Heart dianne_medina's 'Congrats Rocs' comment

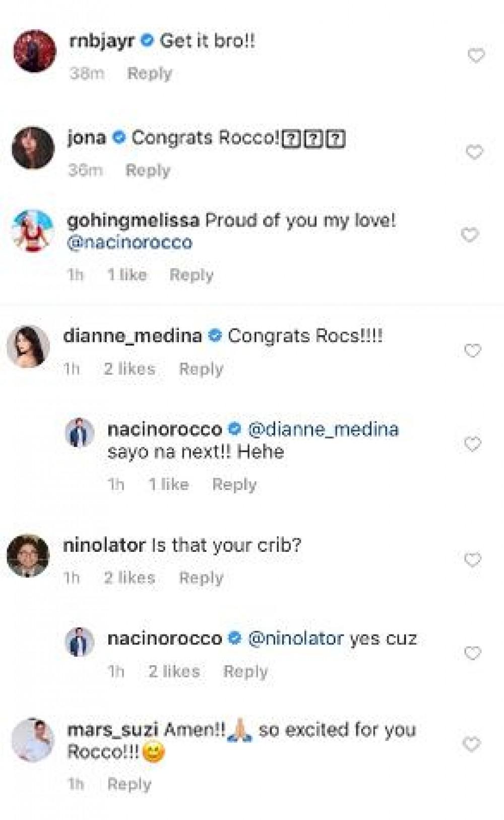472,350
